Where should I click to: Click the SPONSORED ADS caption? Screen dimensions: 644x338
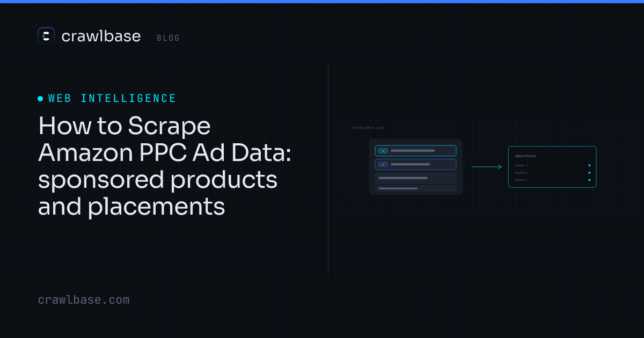coord(368,128)
